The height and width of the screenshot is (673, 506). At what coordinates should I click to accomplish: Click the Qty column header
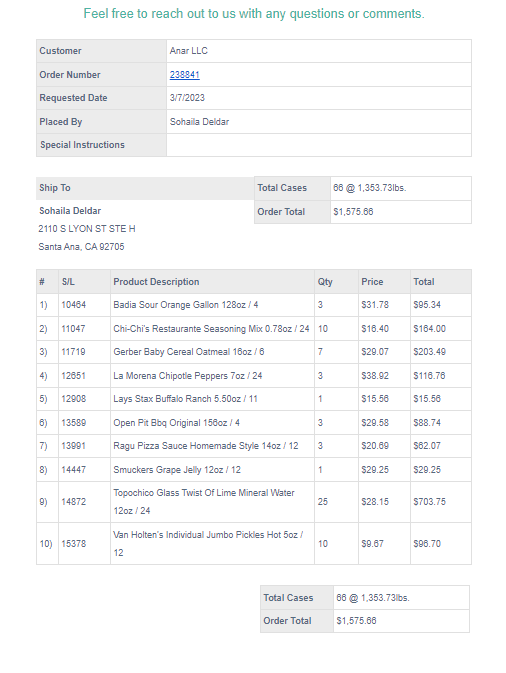[x=325, y=282]
